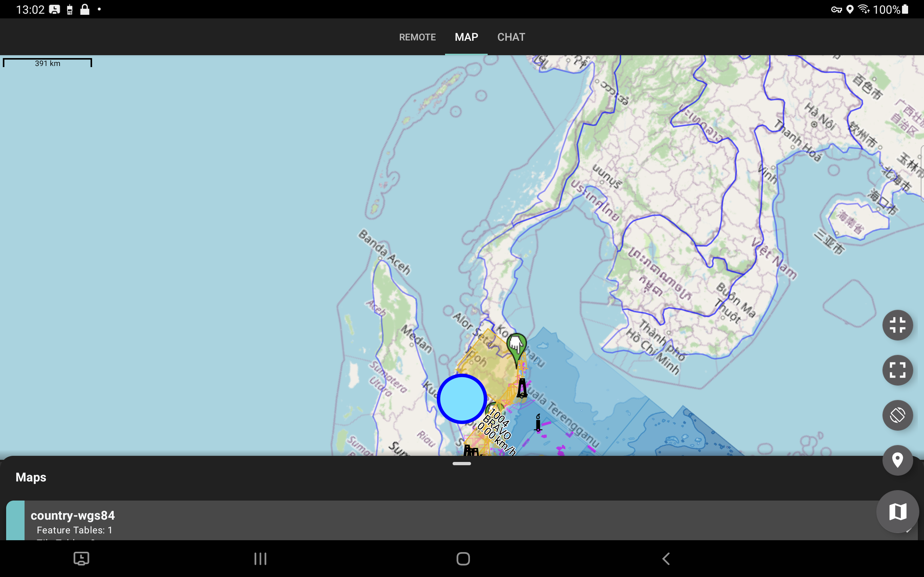
Task: Open the recent apps navigation button
Action: [x=260, y=559]
